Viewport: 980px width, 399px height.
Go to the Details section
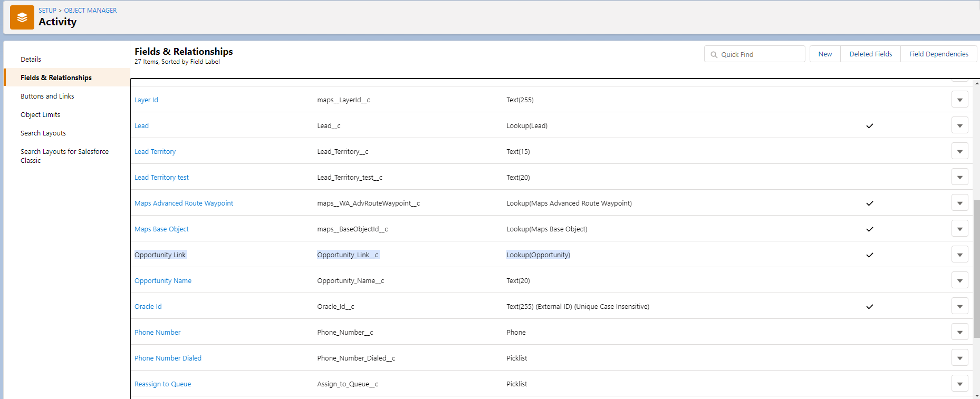pyautogui.click(x=31, y=59)
